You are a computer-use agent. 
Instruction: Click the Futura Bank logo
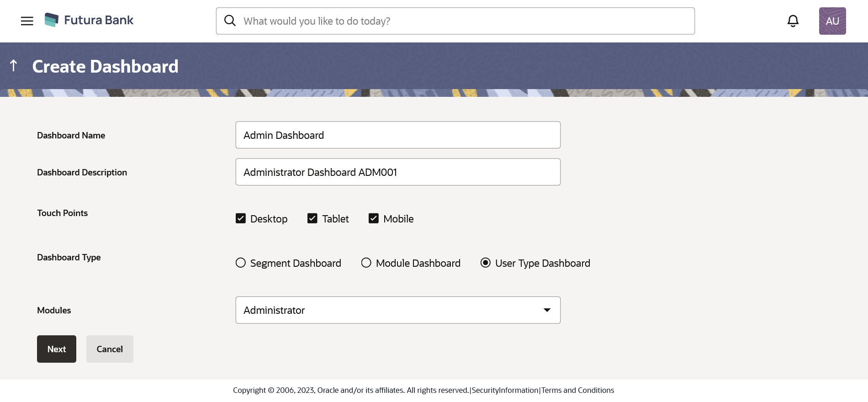pos(89,20)
